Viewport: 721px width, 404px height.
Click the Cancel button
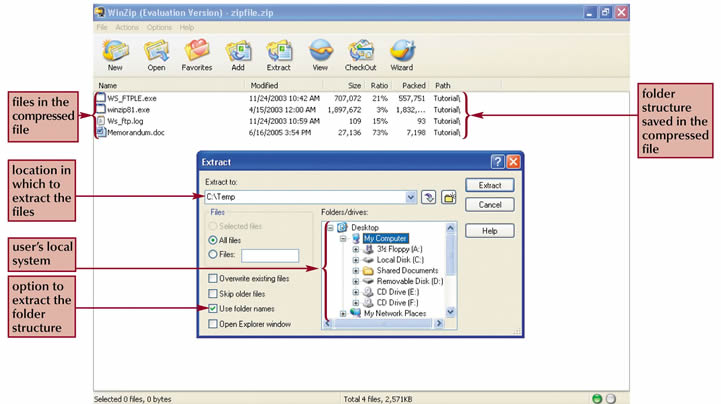pos(490,205)
